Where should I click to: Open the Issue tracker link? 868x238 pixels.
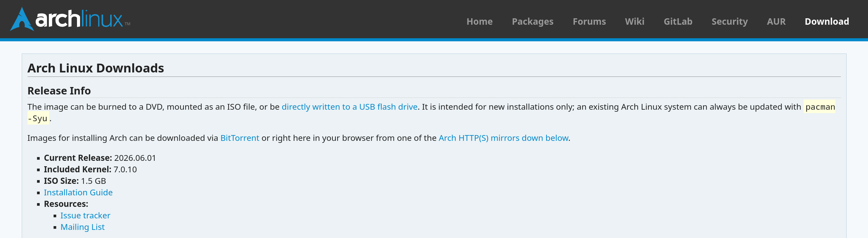pos(85,216)
